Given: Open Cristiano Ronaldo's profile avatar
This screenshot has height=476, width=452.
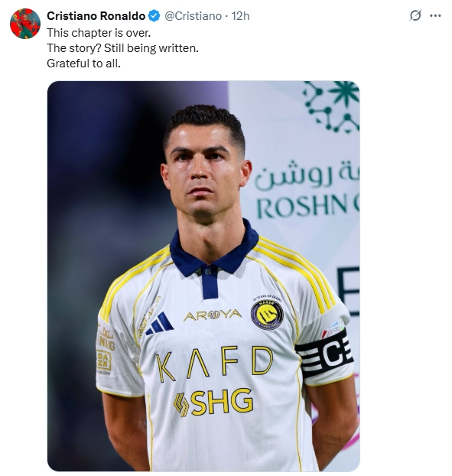Looking at the screenshot, I should (x=25, y=24).
